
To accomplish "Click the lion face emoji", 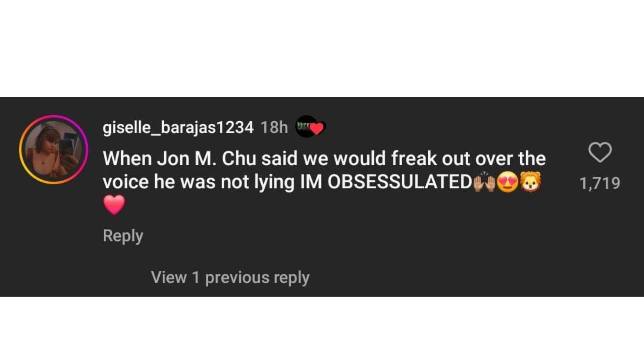I will 530,182.
